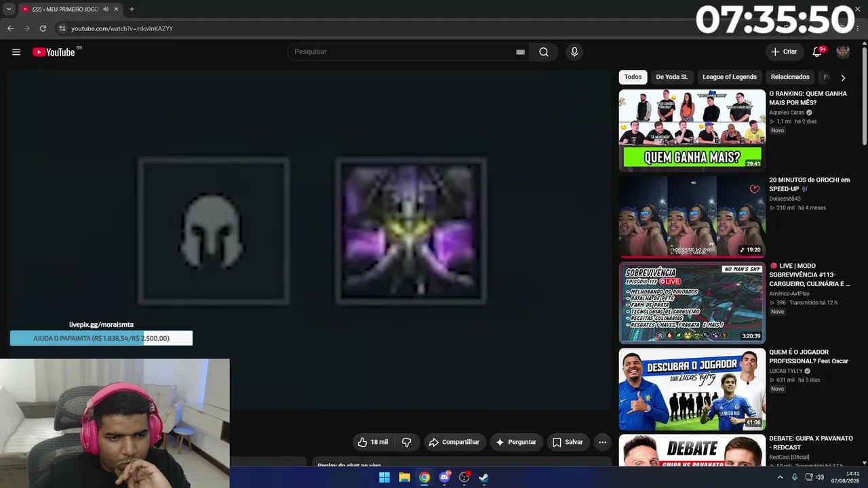Go to YouTube home via the logo
The width and height of the screenshot is (868, 488).
pyautogui.click(x=54, y=52)
